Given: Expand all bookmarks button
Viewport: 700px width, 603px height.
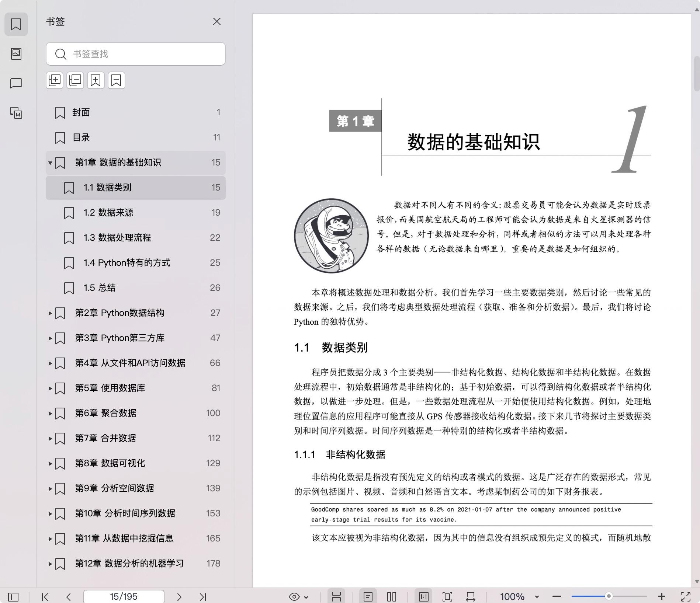Looking at the screenshot, I should click(55, 80).
